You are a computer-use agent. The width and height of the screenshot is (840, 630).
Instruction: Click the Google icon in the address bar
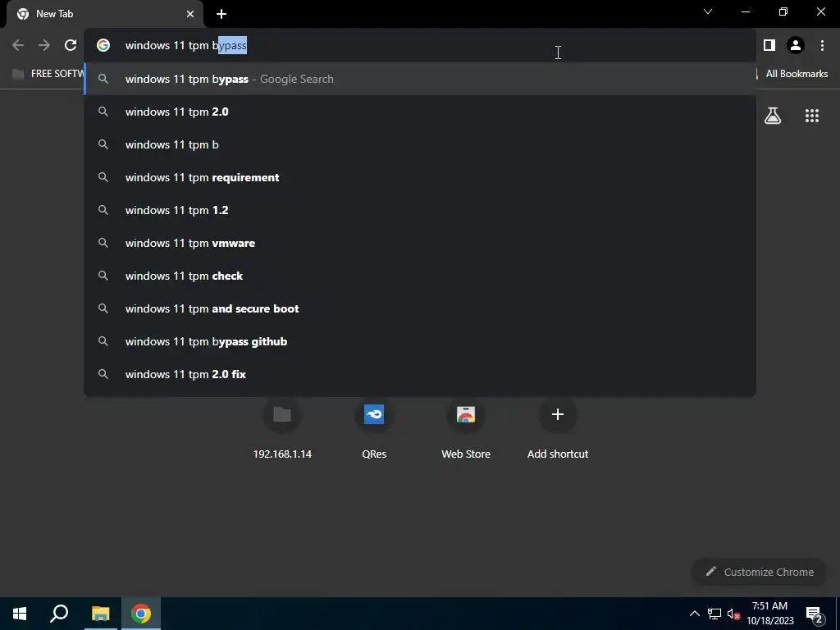(103, 45)
